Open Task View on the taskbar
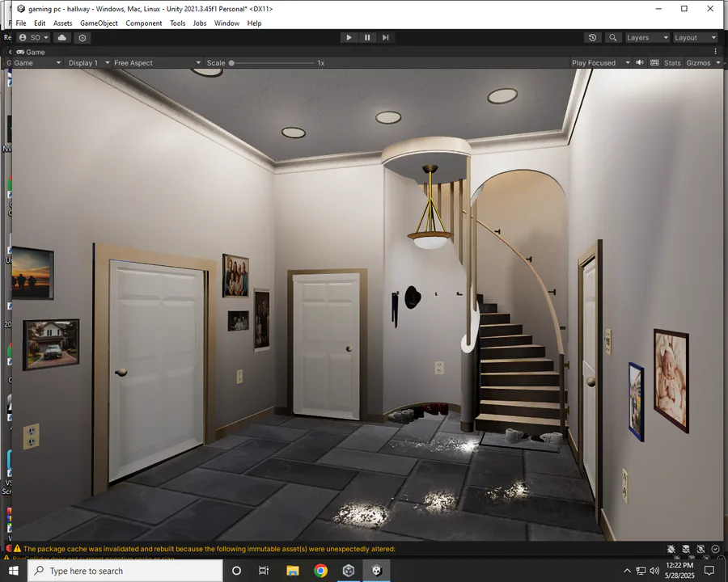This screenshot has width=728, height=582. (264, 571)
